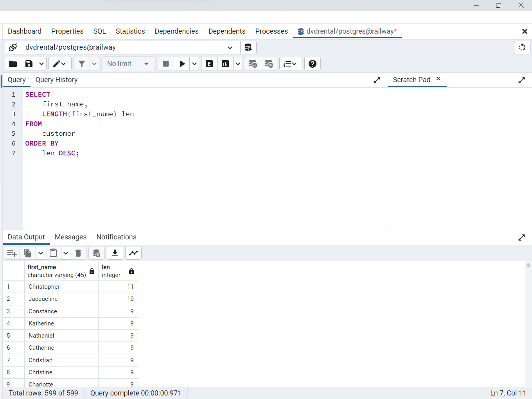The height and width of the screenshot is (399, 532).
Task: Click the filter funnel icon
Action: [x=82, y=64]
